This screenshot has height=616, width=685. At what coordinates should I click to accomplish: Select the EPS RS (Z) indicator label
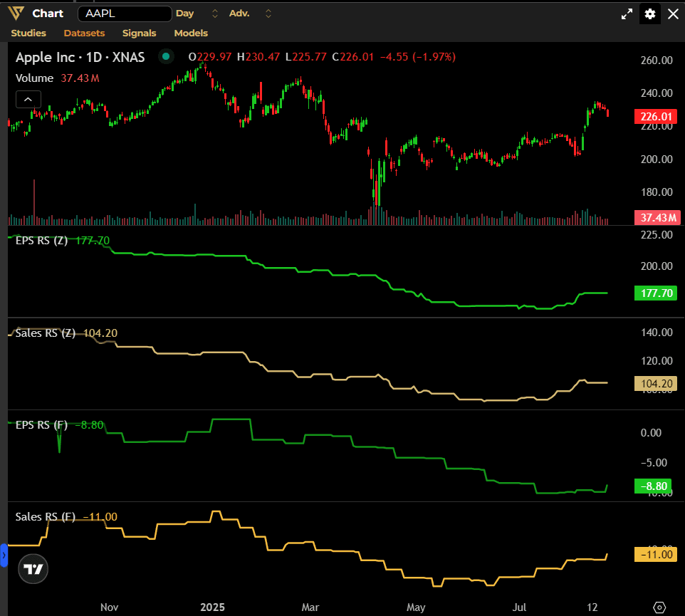coord(41,241)
